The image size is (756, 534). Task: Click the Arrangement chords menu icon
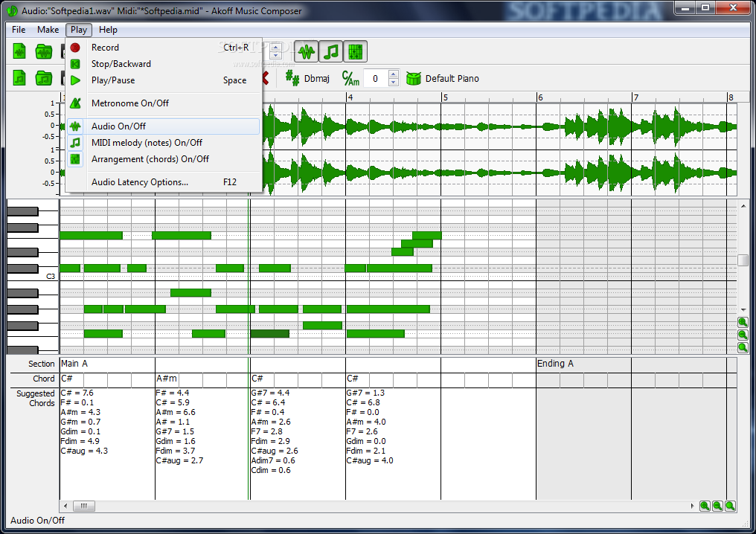tap(75, 159)
